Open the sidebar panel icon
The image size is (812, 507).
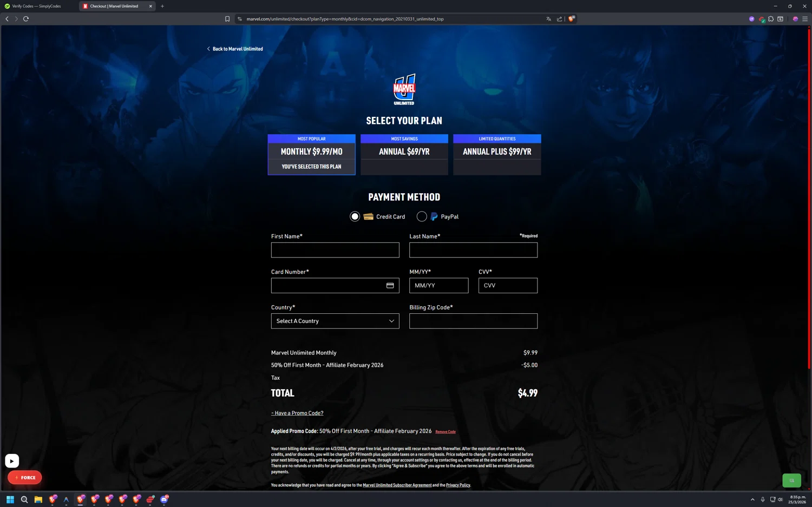pyautogui.click(x=780, y=19)
